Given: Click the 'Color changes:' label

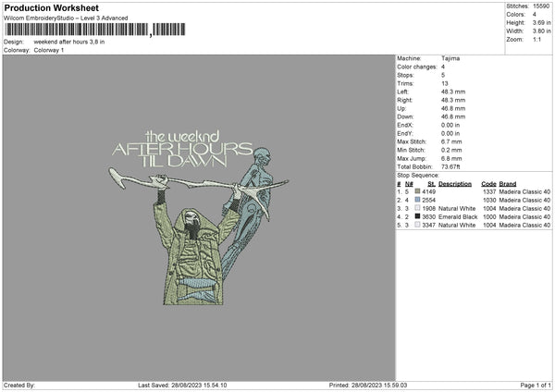Looking at the screenshot, I should [x=417, y=67].
